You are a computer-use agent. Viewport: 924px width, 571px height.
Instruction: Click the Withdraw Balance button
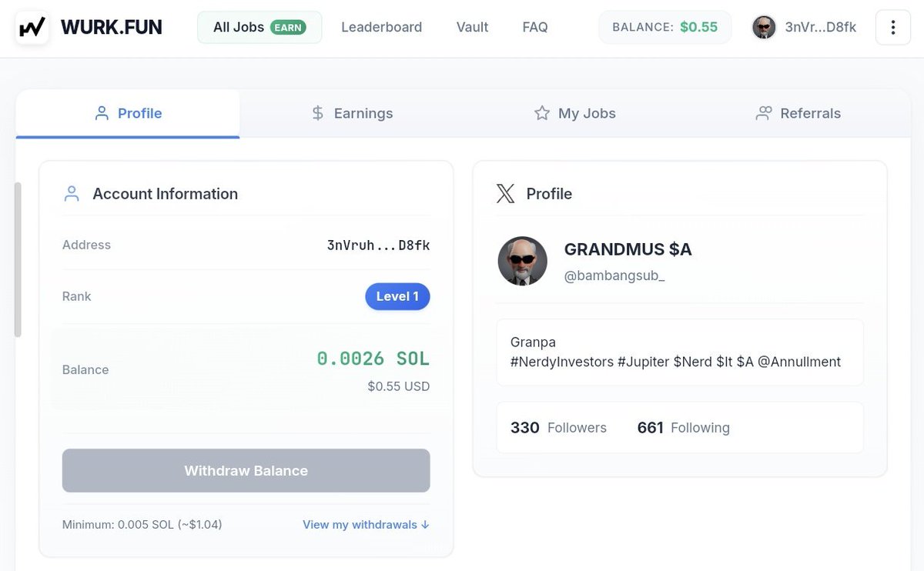(246, 471)
